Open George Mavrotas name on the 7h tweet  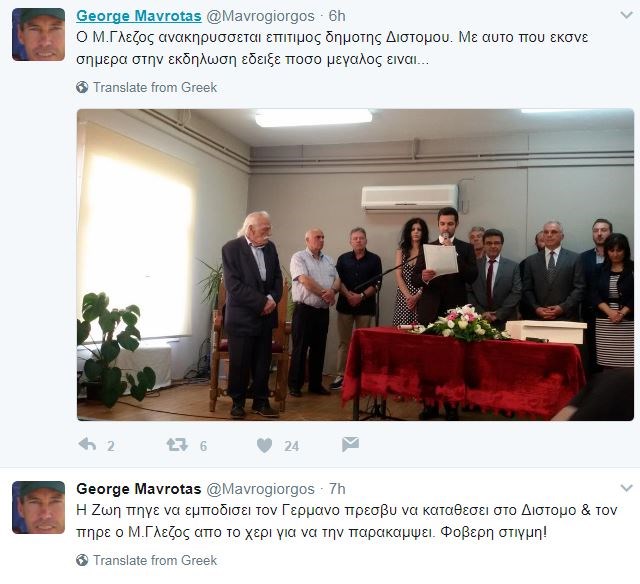tap(139, 489)
